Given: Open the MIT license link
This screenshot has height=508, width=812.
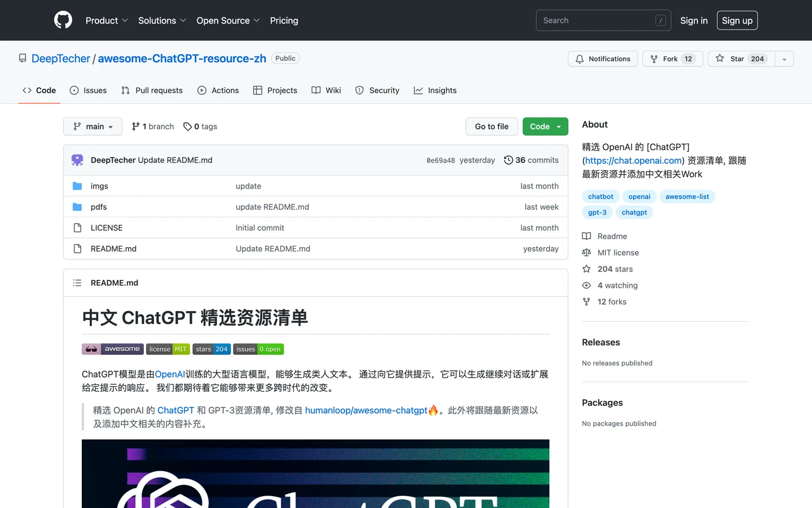Looking at the screenshot, I should click(610, 253).
